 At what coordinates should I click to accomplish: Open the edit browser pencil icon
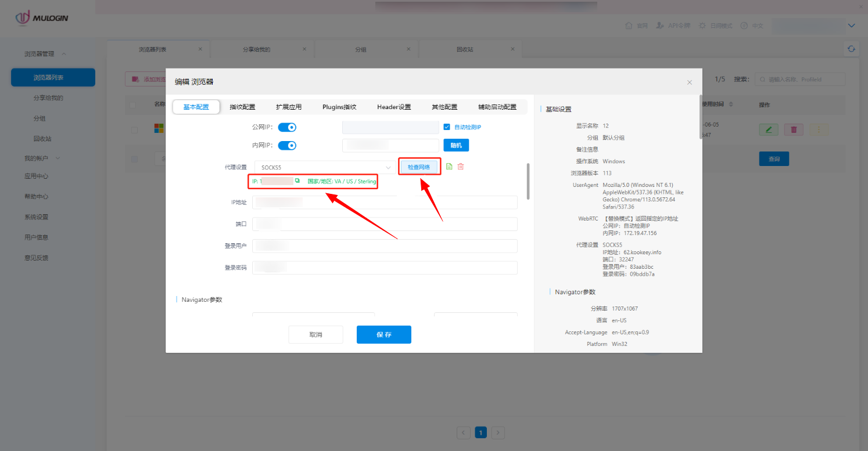pos(768,129)
